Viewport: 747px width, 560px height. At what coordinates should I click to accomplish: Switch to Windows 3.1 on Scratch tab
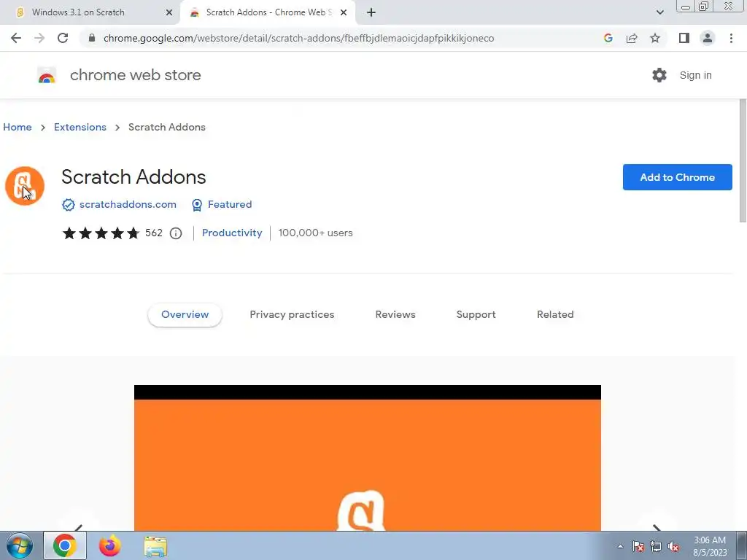(90, 12)
